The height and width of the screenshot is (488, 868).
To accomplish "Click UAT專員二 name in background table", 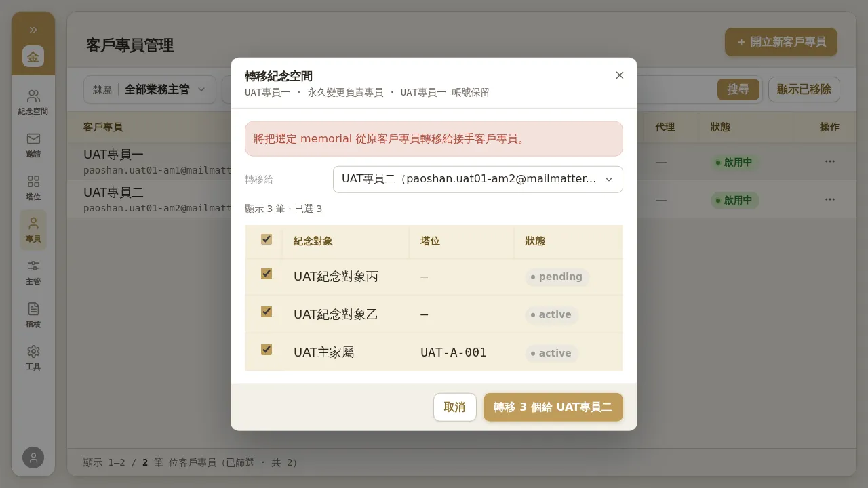I will coord(113,192).
